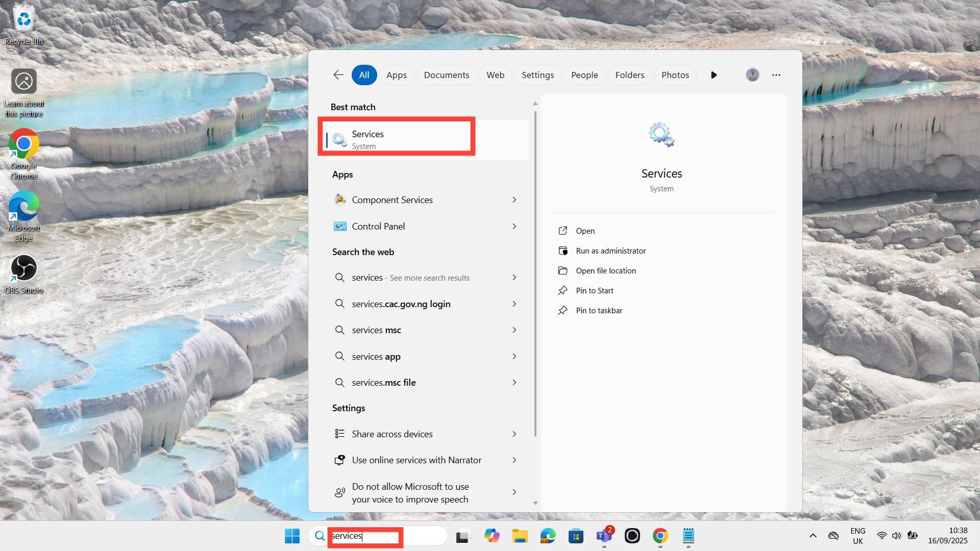Expand 'services msc' web suggestion arrow
Screen dimensions: 980x551
tap(514, 330)
